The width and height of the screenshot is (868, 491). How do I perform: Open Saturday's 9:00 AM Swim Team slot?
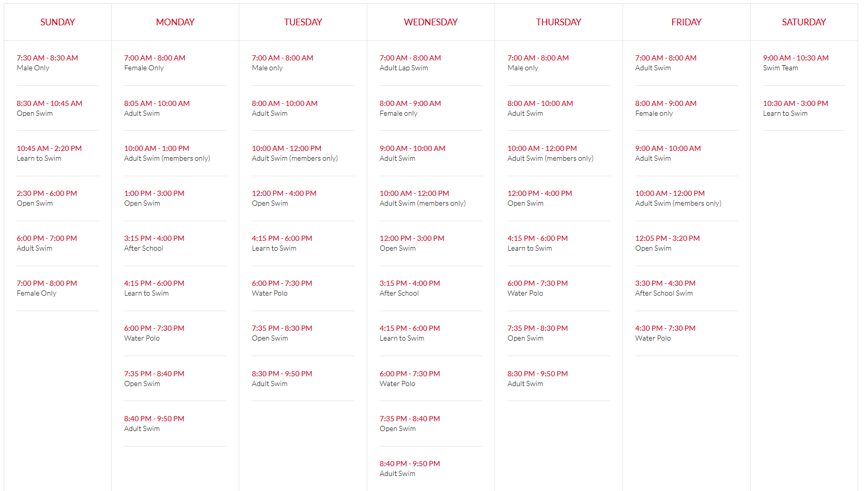click(796, 63)
